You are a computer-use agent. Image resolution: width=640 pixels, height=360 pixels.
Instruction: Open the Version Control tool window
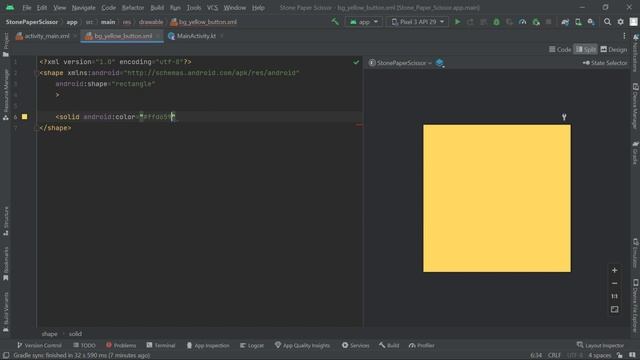coord(39,345)
